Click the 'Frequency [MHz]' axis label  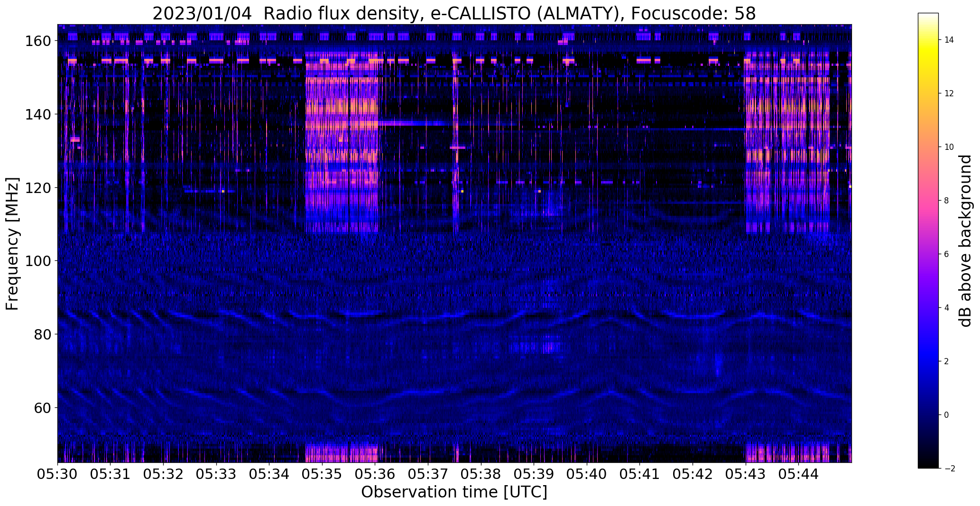click(12, 244)
